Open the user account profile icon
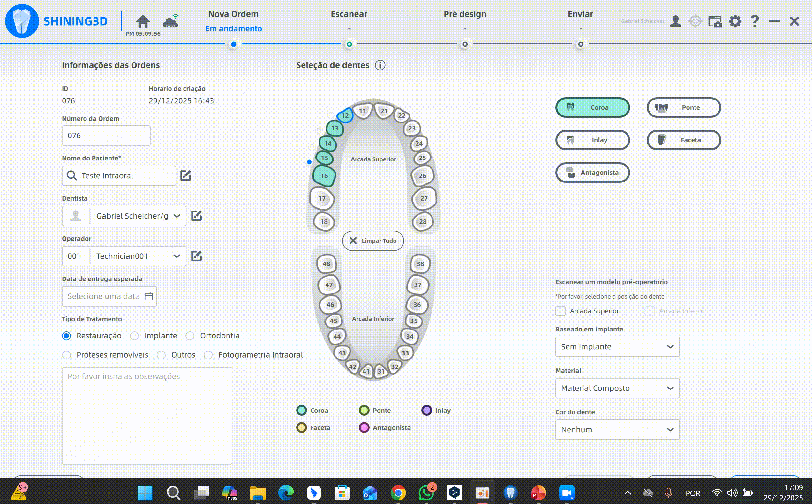Viewport: 812px width, 504px height. (x=676, y=21)
